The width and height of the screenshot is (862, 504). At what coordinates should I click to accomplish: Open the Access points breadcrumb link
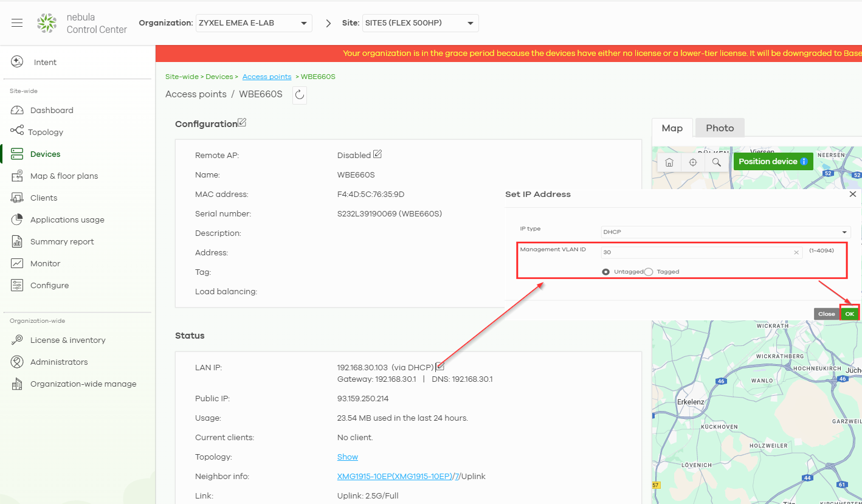coord(267,77)
